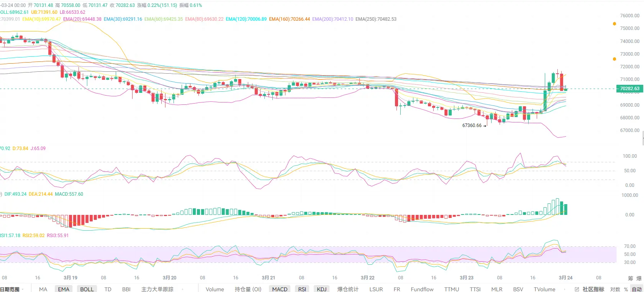Click the EMA(80) legend value
The height and width of the screenshot is (292, 644).
click(204, 19)
